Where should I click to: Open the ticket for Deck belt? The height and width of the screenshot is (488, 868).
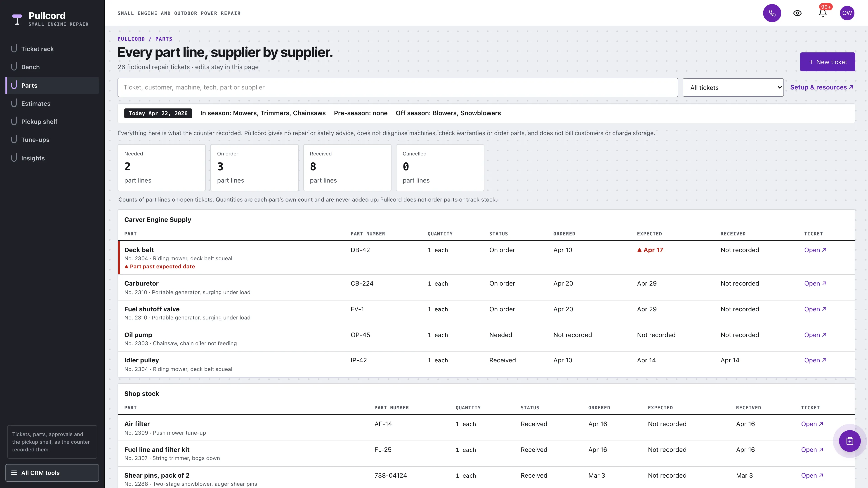coord(815,250)
